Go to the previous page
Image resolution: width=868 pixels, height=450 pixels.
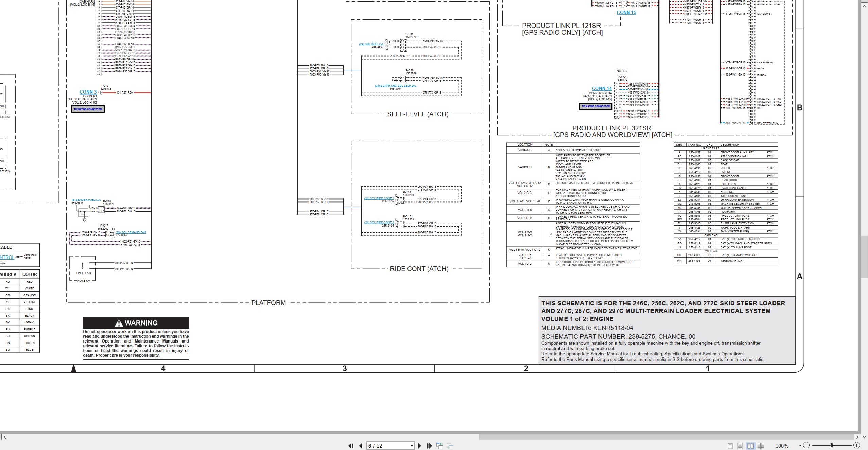click(x=361, y=446)
